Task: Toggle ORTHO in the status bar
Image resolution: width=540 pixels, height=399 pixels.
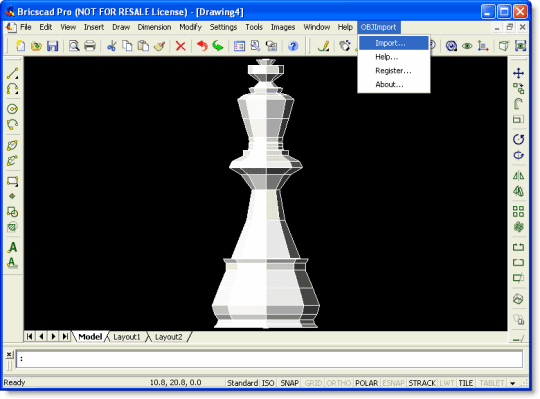Action: (x=339, y=383)
